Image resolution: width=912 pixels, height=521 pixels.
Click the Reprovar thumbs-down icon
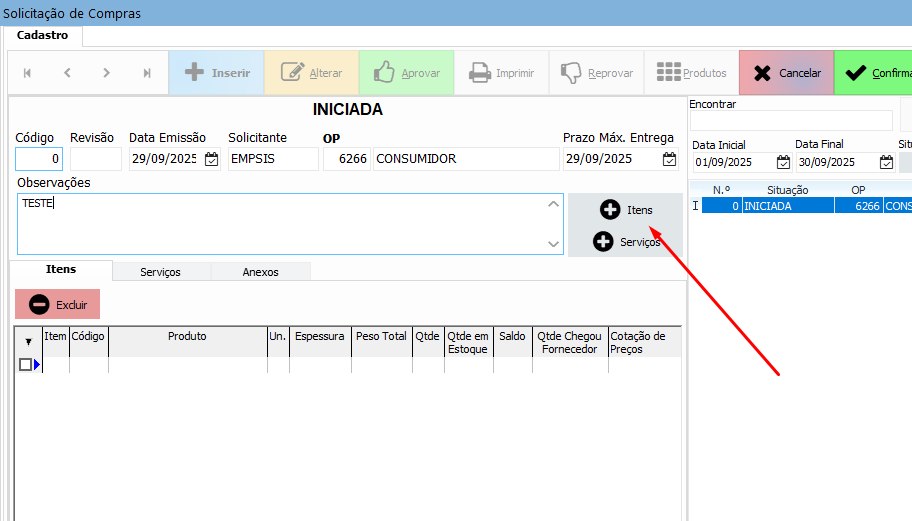click(x=571, y=73)
